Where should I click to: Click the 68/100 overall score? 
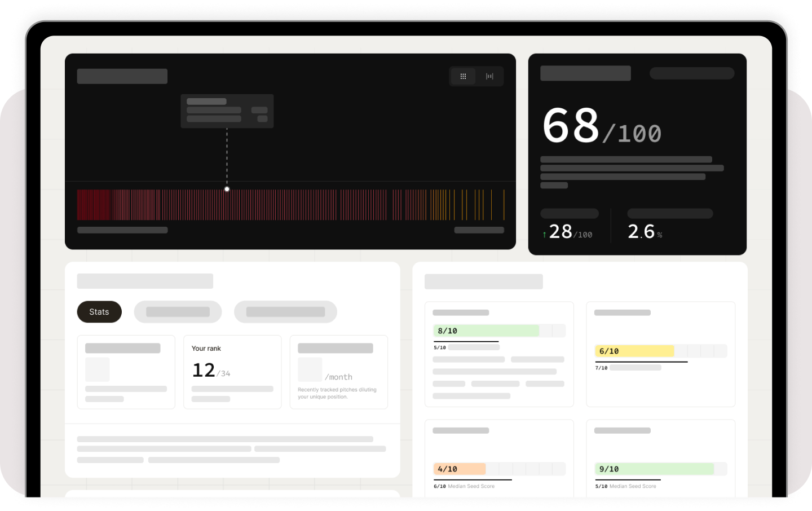point(601,126)
